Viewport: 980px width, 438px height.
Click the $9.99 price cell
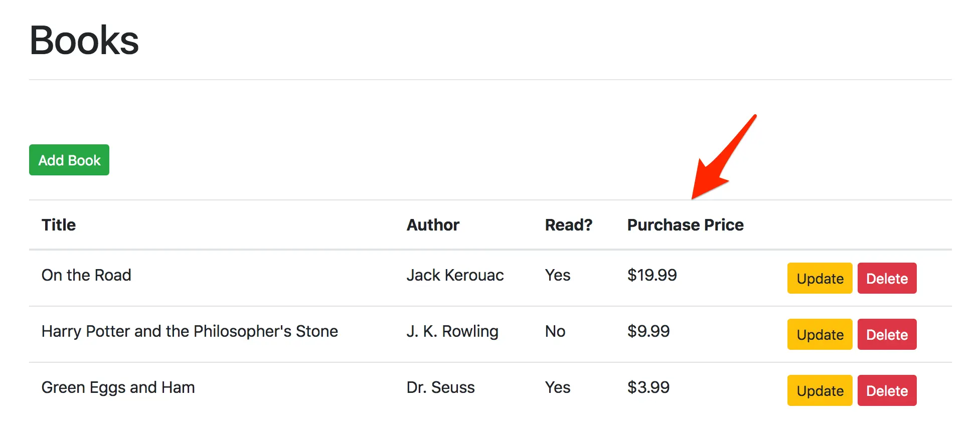pos(648,331)
